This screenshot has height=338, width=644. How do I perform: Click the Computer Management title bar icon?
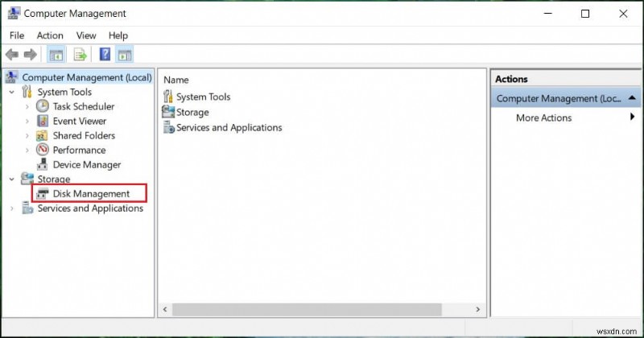tap(14, 13)
